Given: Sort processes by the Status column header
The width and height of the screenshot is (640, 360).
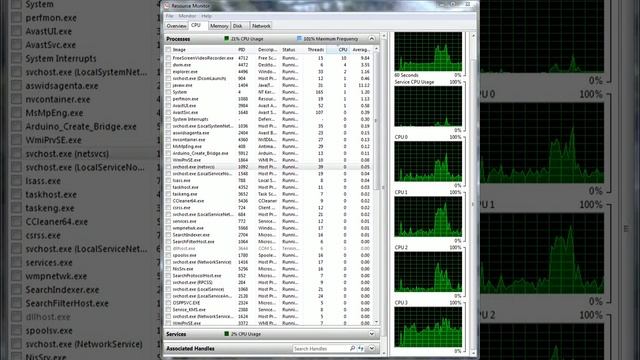Looking at the screenshot, I should pos(291,49).
